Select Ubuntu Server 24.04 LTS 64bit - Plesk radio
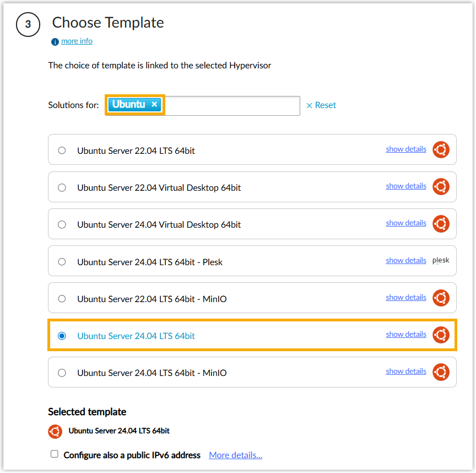Viewport: 476px width, 473px height. coord(62,262)
